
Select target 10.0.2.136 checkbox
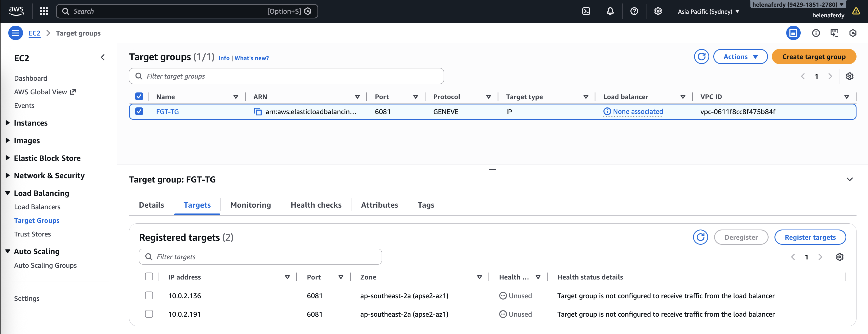click(x=149, y=296)
